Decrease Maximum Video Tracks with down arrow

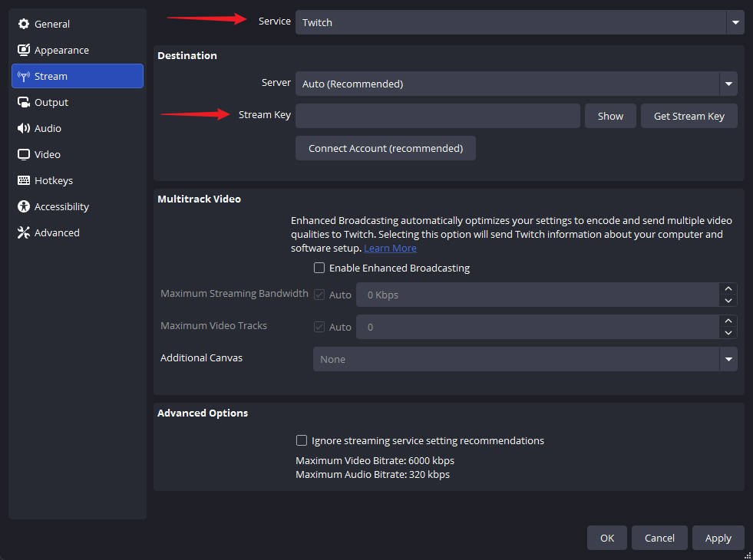[728, 333]
